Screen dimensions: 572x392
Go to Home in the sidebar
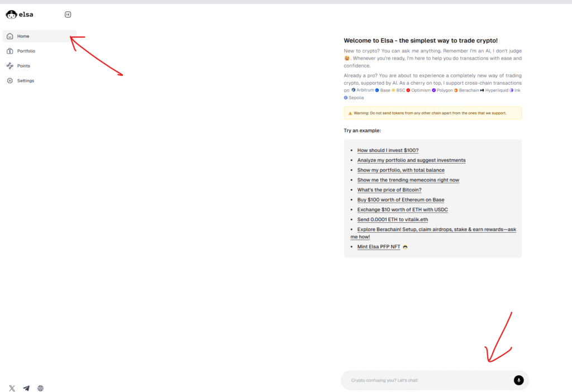coord(40,36)
